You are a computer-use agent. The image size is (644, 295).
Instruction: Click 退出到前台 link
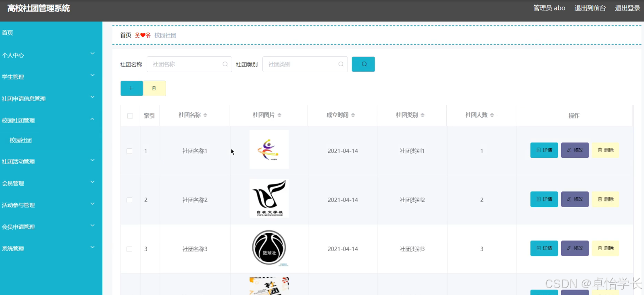tap(590, 8)
